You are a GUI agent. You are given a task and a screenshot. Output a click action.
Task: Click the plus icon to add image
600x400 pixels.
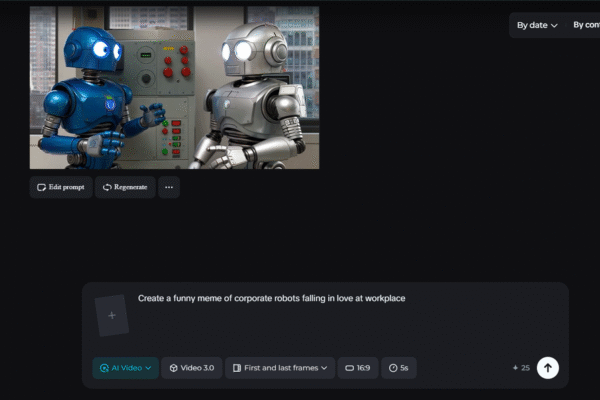pos(112,315)
